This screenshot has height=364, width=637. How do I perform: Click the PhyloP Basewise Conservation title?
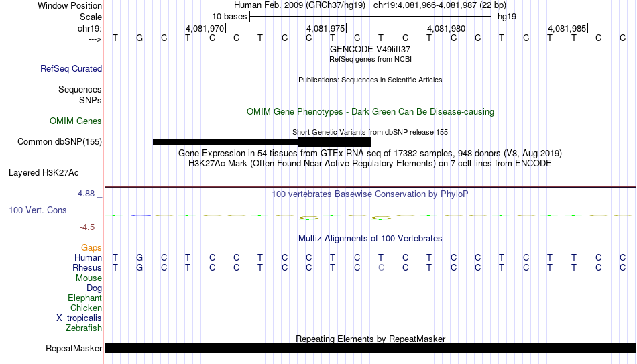coord(369,194)
